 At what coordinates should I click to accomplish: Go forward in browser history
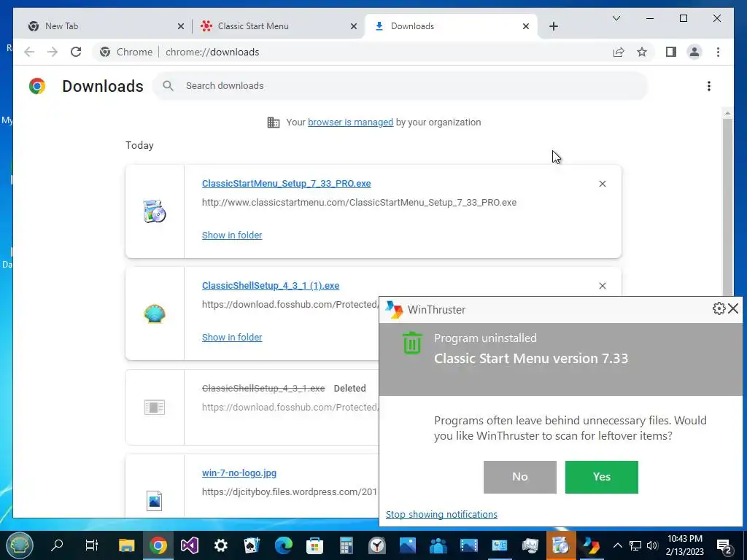point(53,52)
